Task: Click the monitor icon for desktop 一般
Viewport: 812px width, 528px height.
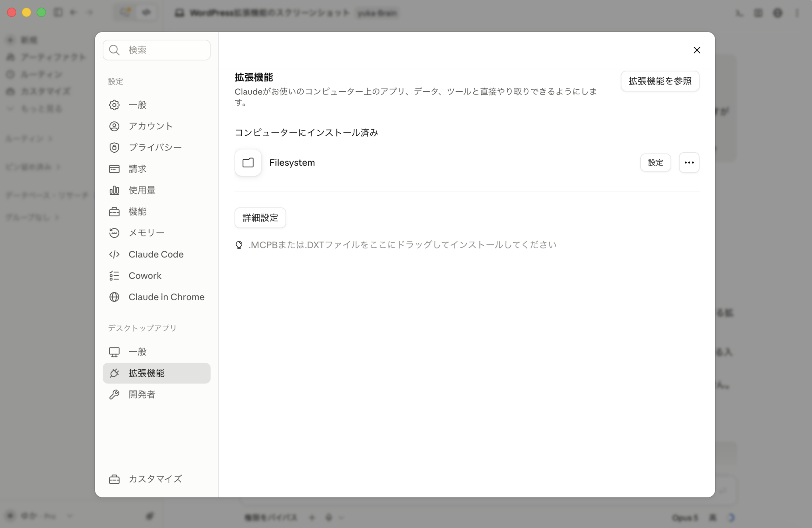Action: point(114,352)
